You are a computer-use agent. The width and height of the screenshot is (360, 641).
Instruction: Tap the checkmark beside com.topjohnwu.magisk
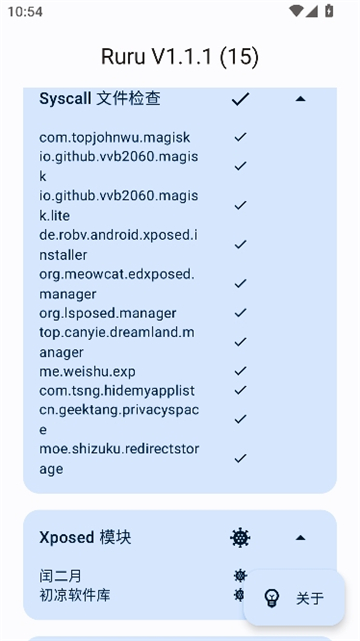240,137
